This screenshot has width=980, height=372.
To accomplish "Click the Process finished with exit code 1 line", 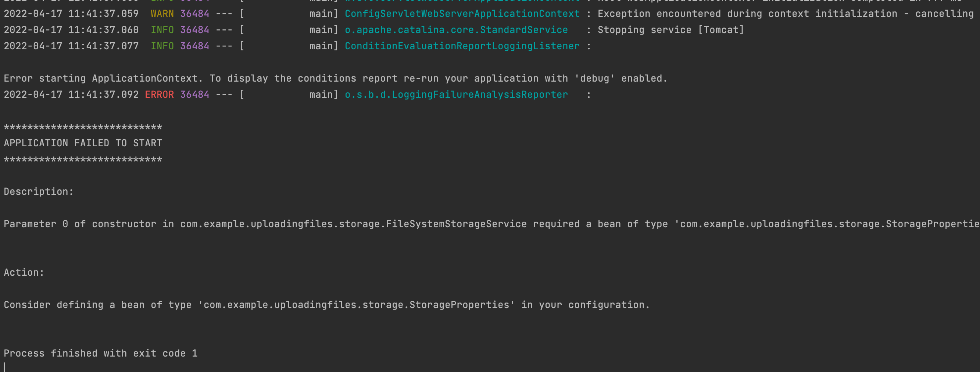I will [x=100, y=353].
